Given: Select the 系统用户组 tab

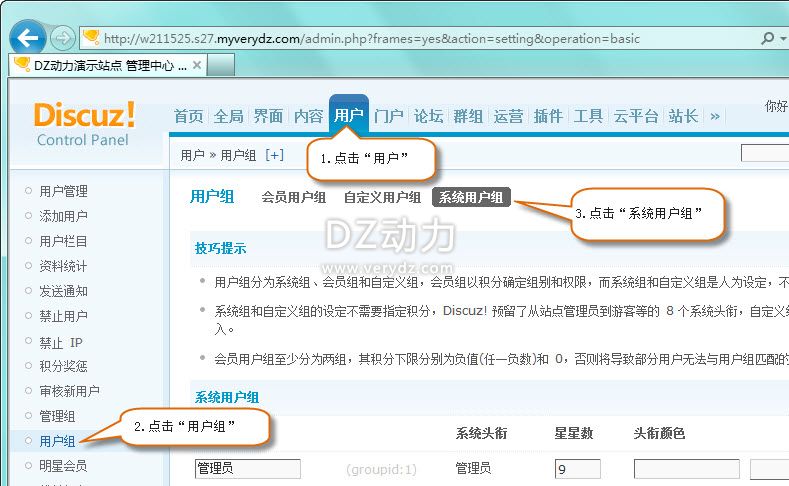Looking at the screenshot, I should point(471,197).
